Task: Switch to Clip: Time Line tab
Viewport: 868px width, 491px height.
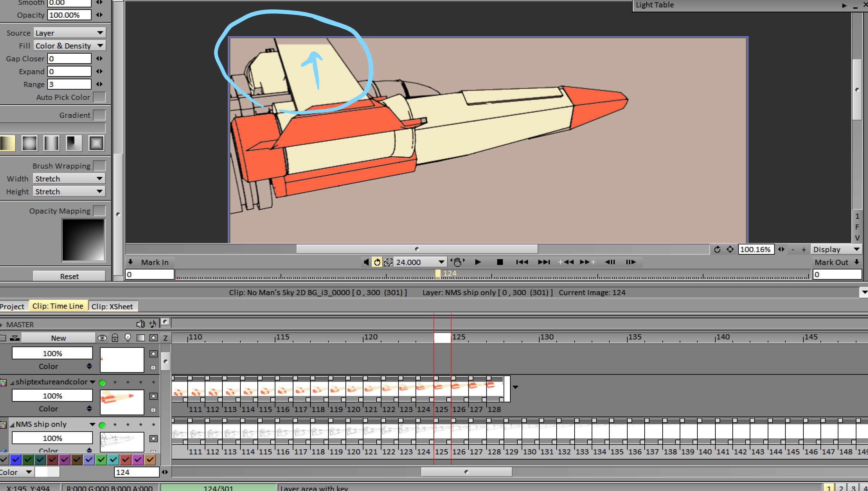Action: 58,306
